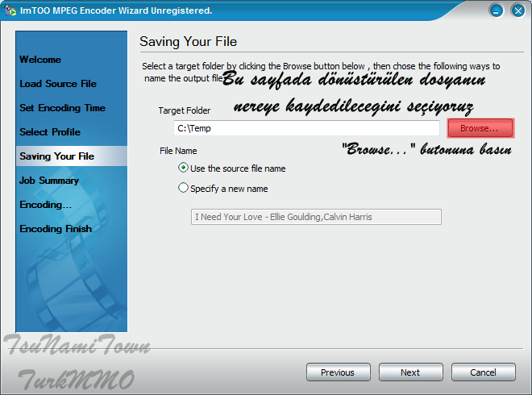The height and width of the screenshot is (395, 532).
Task: Choose 'Specify a new name' radio button
Action: pos(183,188)
